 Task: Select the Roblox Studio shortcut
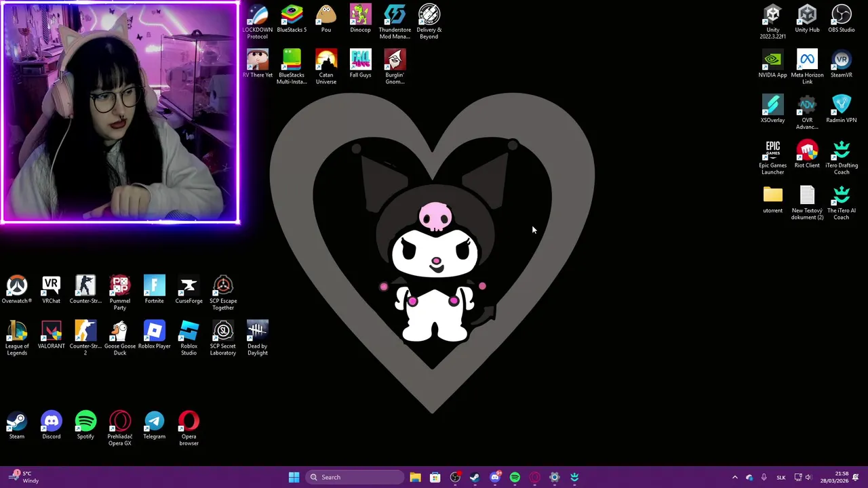(x=189, y=338)
